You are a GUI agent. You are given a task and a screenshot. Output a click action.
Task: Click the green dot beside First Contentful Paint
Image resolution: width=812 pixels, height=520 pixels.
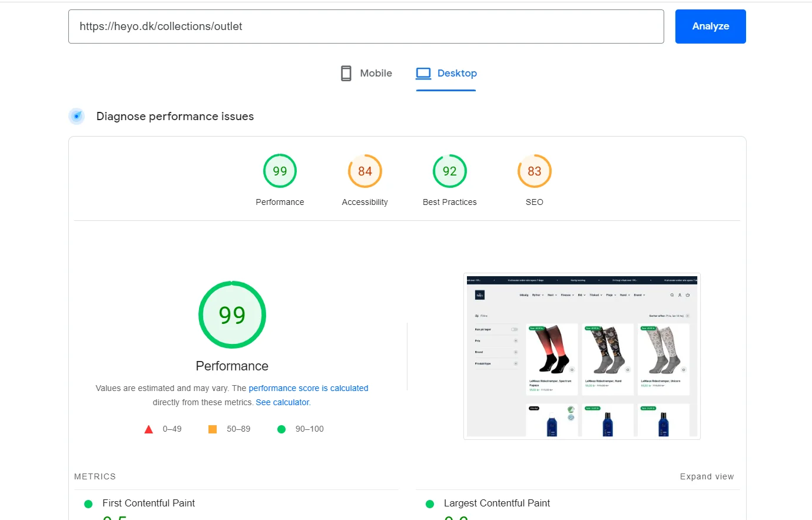88,504
